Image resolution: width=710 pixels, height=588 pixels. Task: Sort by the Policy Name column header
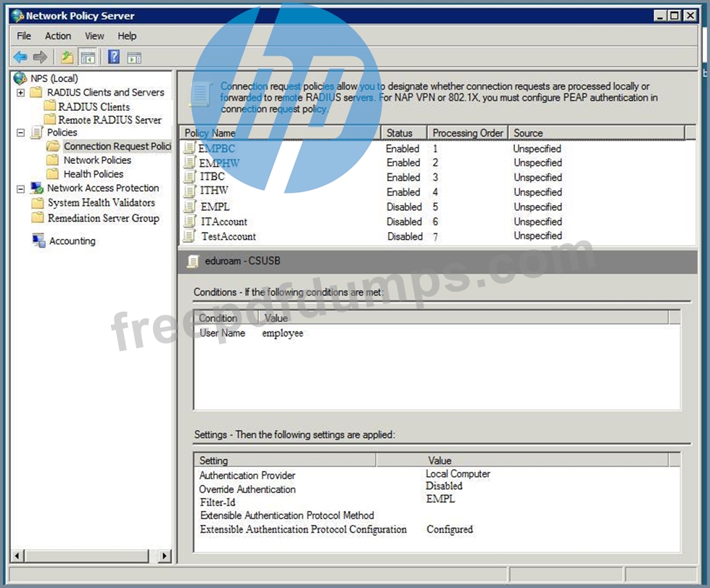[x=280, y=133]
